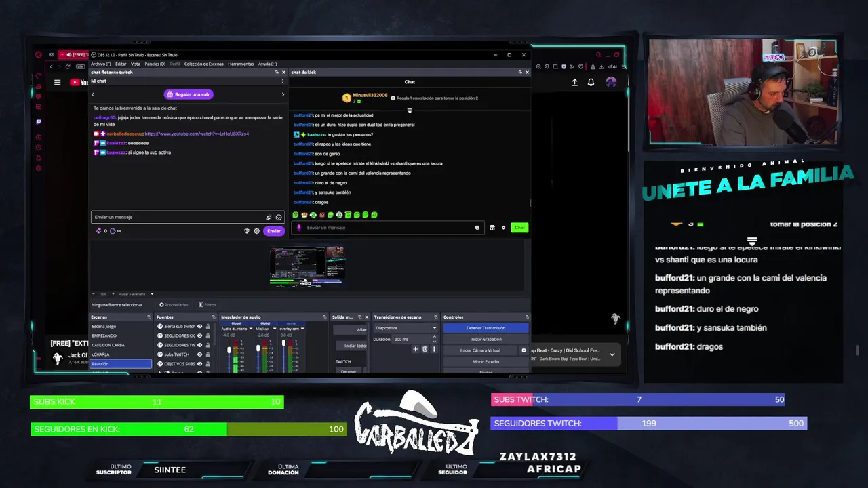Viewport: 868px width, 488px height.
Task: Open the OBS Vista menu
Action: pos(136,64)
